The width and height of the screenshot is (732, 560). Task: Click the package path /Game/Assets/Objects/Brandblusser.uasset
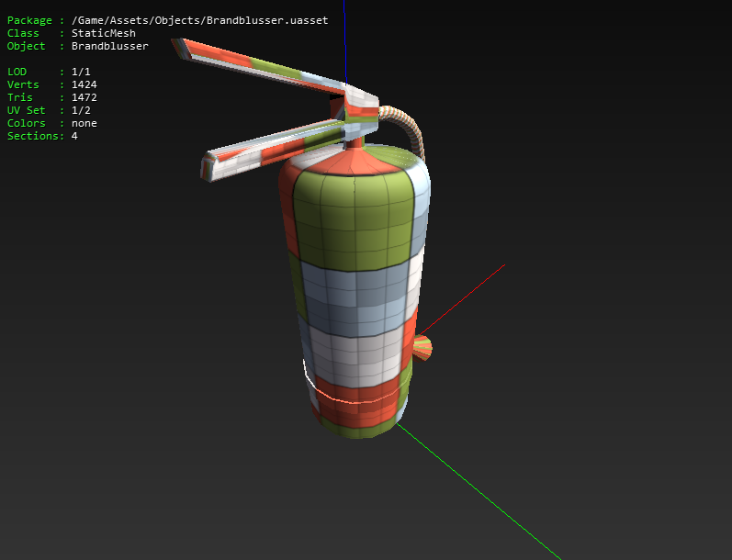(200, 20)
